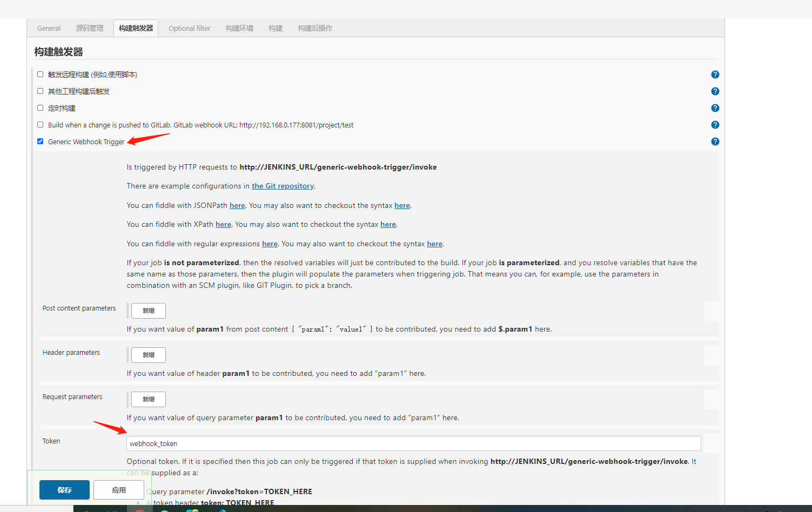Click the 'Header parameters' label

[71, 353]
